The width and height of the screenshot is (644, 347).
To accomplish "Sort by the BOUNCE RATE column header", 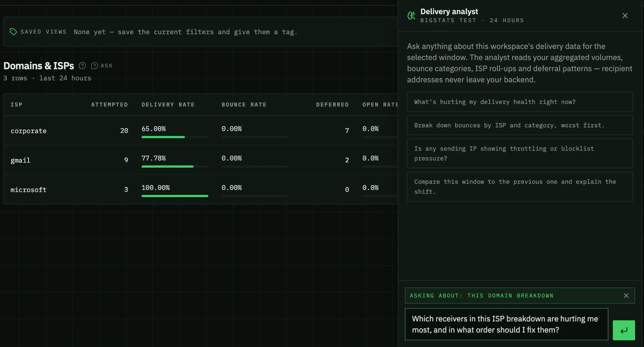I will [x=244, y=105].
